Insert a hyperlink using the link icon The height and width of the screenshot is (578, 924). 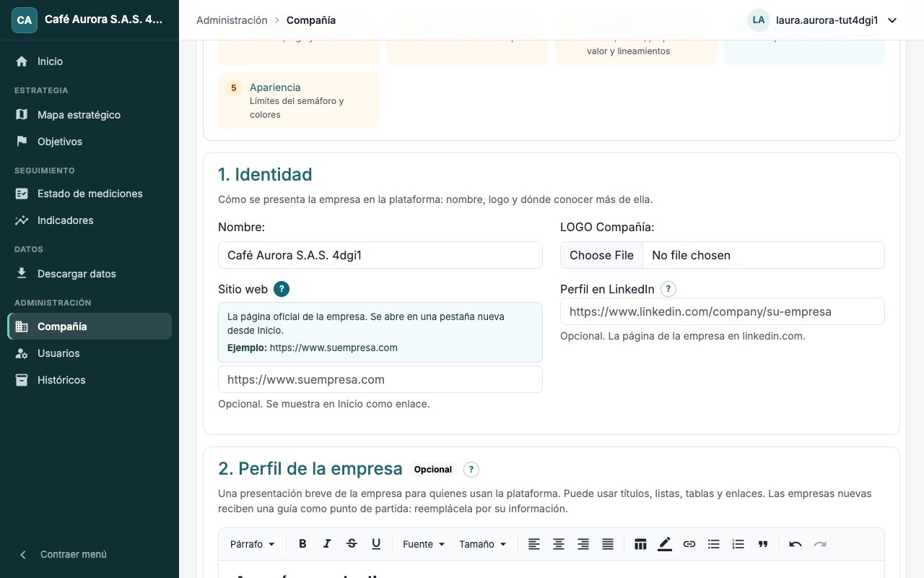tap(689, 544)
